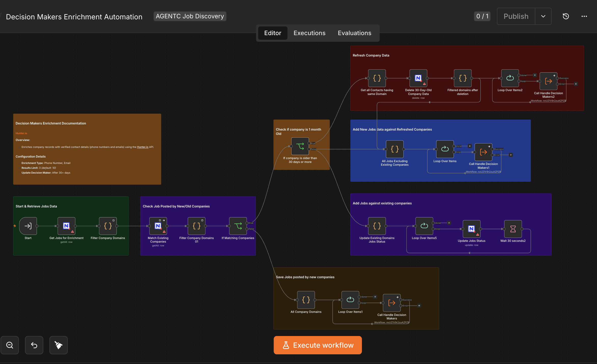Click the Wait 30 seconds2 node
This screenshot has height=364, width=597.
[513, 229]
